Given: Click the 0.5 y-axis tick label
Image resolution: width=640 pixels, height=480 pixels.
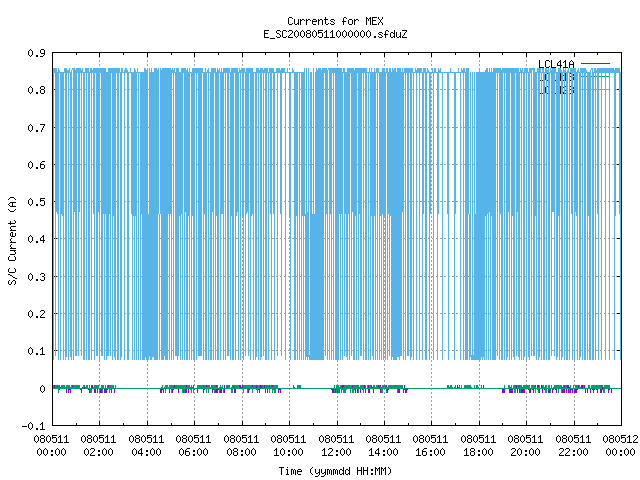Looking at the screenshot, I should pyautogui.click(x=36, y=202).
